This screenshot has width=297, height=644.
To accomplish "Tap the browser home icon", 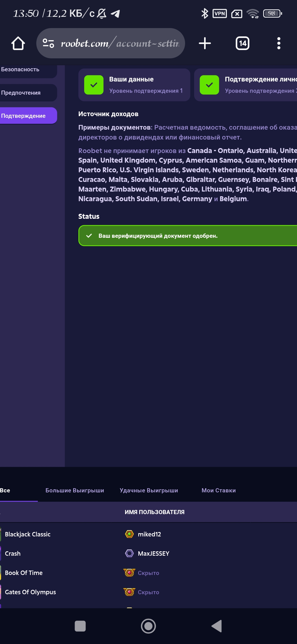I will tap(18, 43).
